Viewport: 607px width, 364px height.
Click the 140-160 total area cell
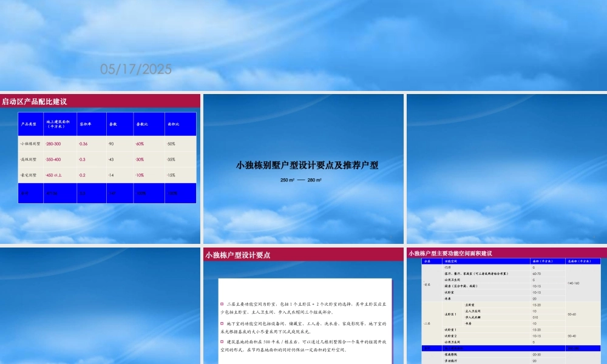pos(583,283)
